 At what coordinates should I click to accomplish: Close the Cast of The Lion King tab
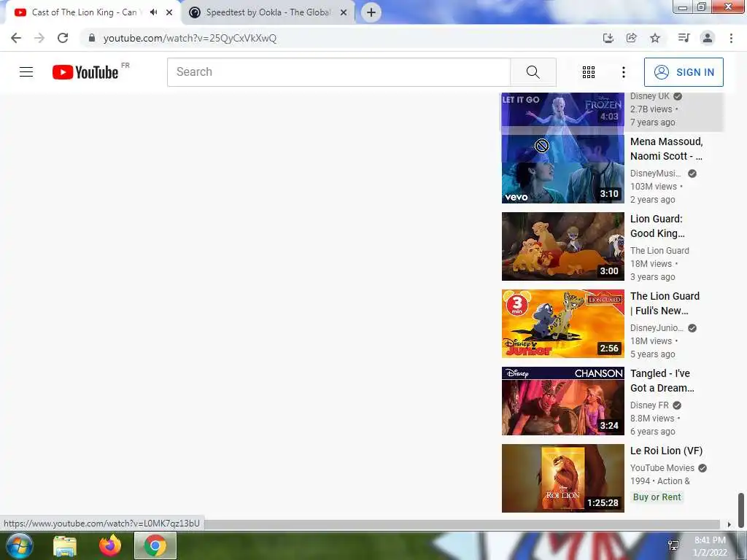coord(169,12)
